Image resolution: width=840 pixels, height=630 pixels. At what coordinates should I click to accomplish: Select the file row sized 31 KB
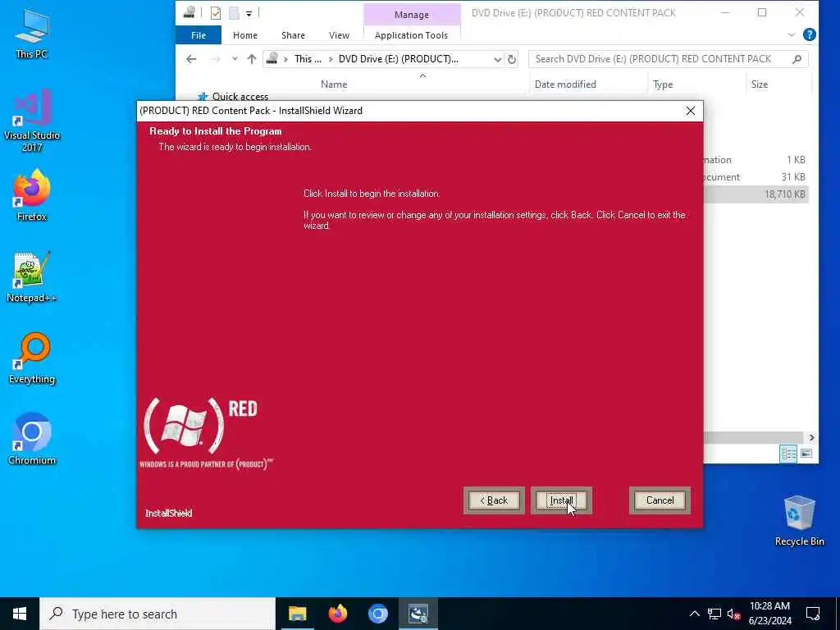[x=756, y=177]
